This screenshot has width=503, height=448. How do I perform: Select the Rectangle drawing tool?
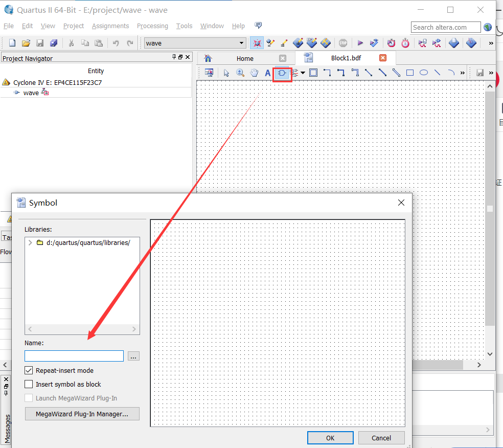coord(410,73)
